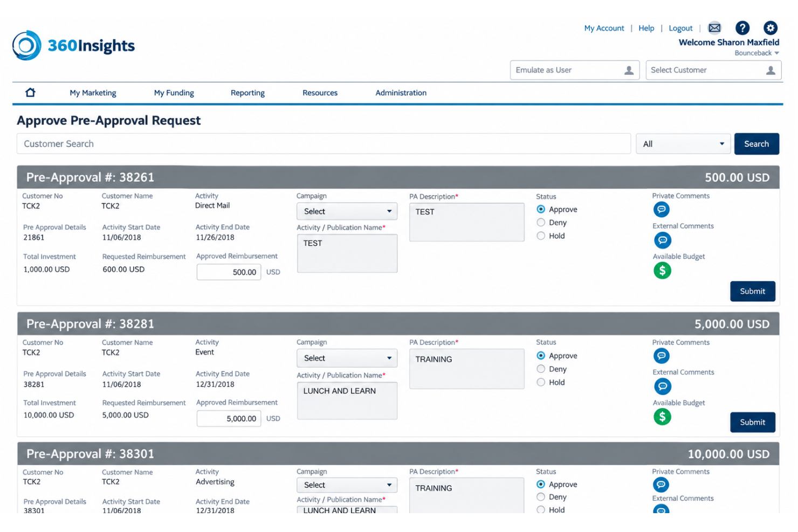Click the Logout link
798x532 pixels.
click(x=680, y=28)
